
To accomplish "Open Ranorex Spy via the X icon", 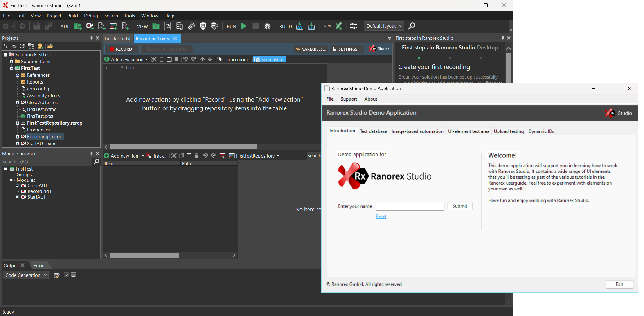I will tap(339, 26).
